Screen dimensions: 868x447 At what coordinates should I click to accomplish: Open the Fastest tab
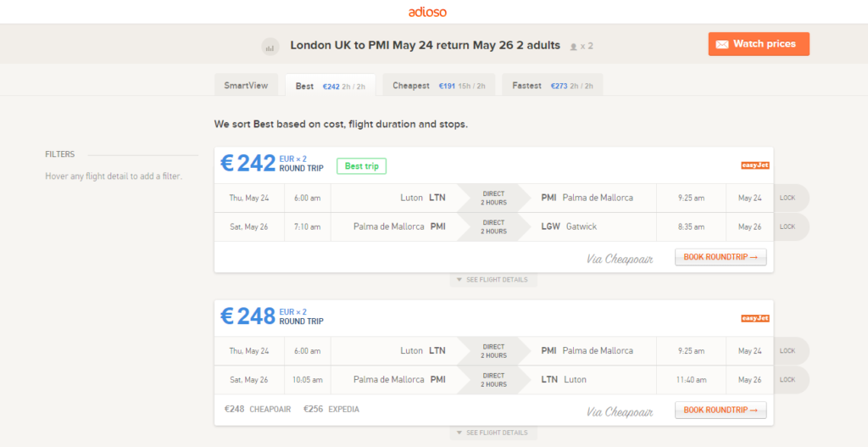[553, 86]
